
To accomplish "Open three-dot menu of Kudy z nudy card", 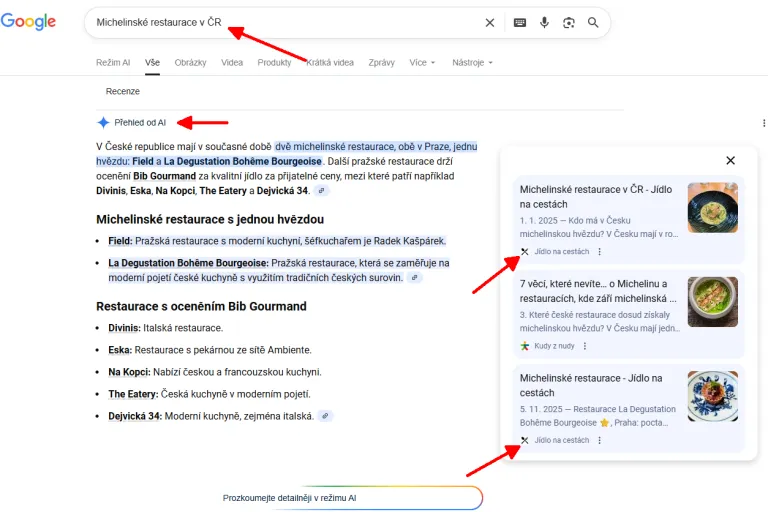I will click(x=585, y=346).
